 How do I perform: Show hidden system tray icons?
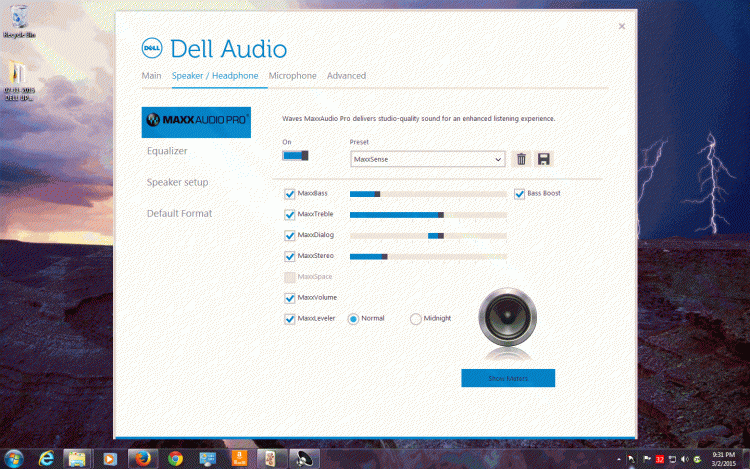click(x=619, y=459)
